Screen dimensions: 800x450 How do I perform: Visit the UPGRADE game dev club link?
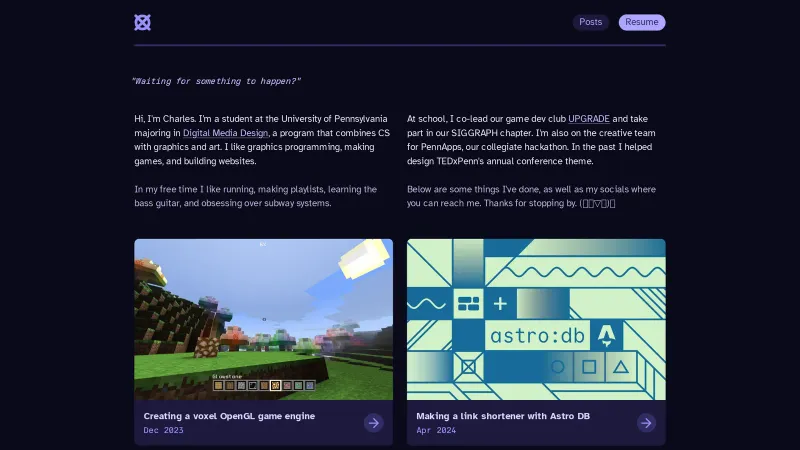[x=588, y=118]
